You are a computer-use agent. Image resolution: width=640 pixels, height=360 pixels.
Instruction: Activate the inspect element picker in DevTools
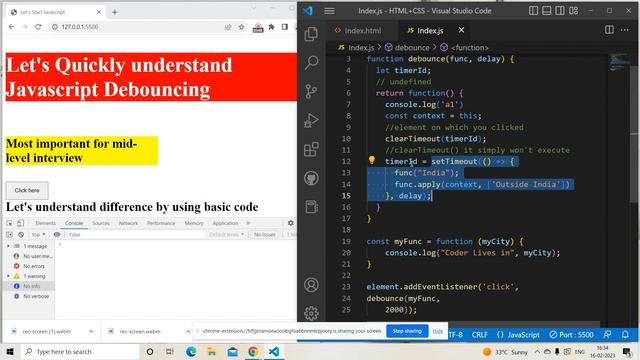tap(9, 223)
